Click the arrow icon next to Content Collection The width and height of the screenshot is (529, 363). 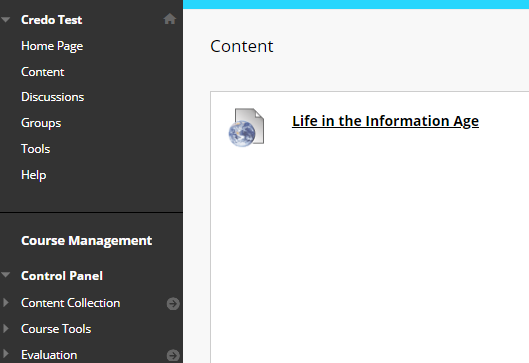click(x=173, y=304)
